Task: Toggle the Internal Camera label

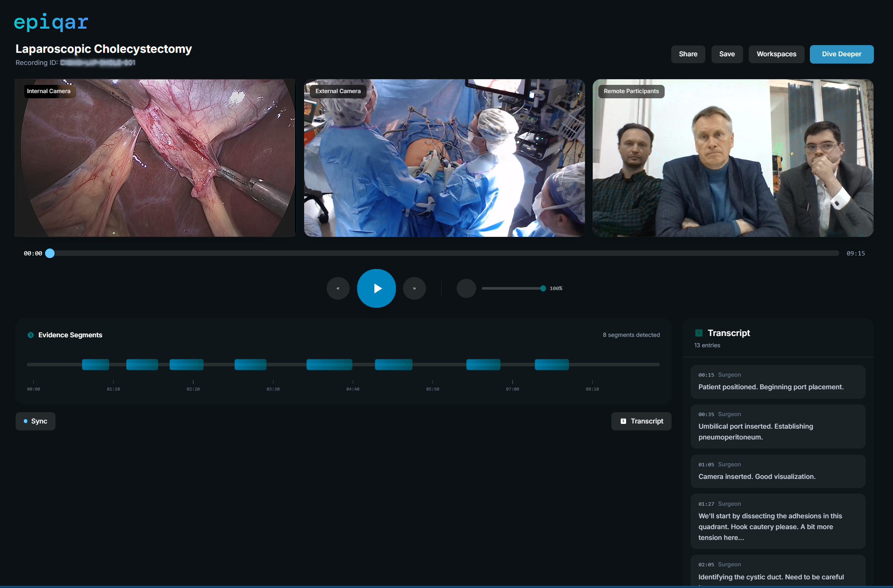Action: (49, 91)
